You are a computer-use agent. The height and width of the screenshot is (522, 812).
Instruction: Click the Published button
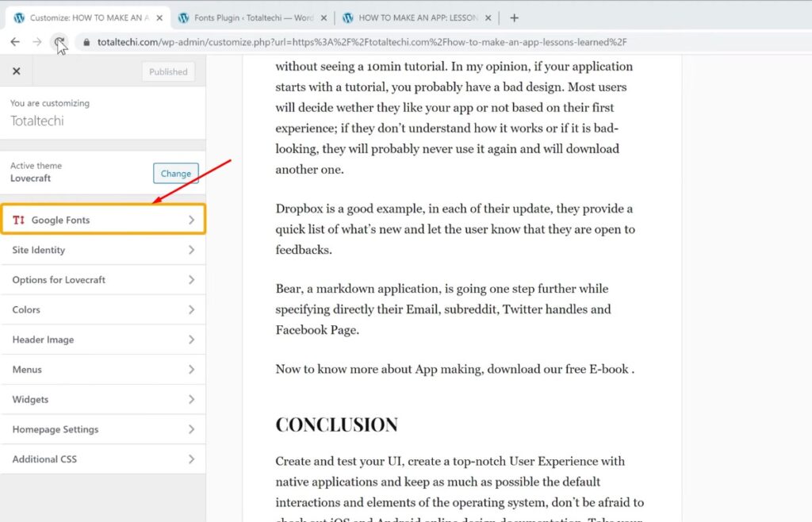[167, 71]
